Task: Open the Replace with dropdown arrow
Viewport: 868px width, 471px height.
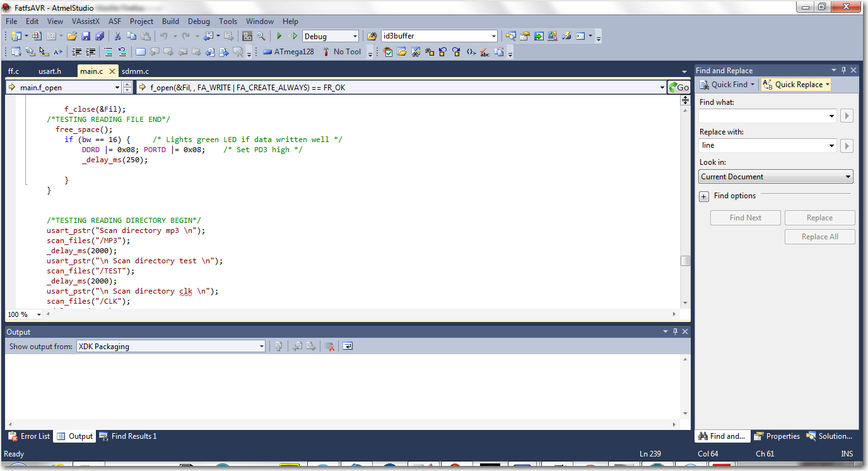Action: 832,145
